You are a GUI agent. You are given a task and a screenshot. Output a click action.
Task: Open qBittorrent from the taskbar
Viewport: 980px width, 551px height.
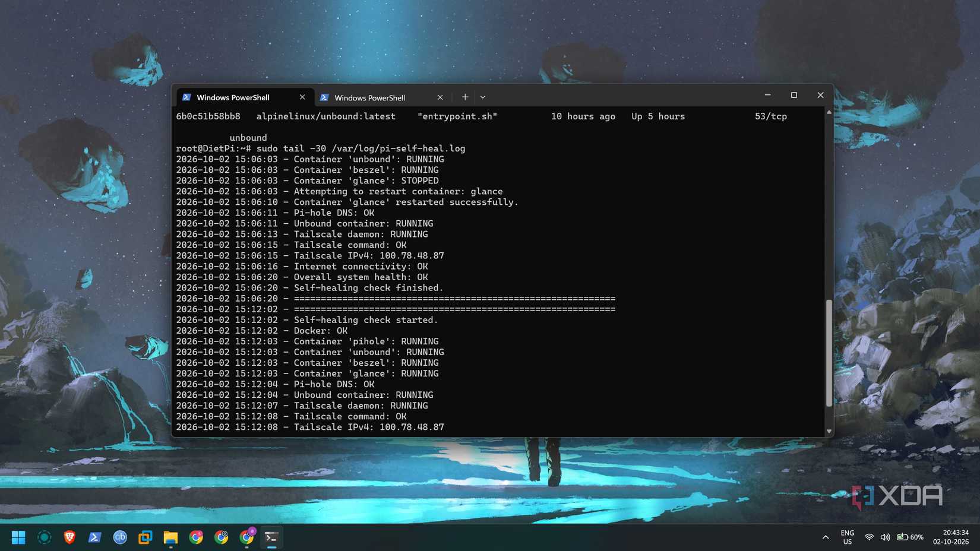[120, 537]
